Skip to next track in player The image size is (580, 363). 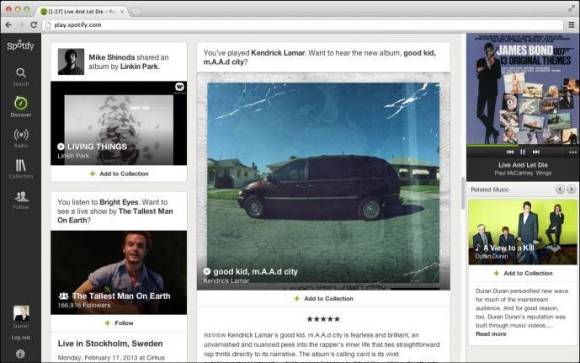click(536, 152)
